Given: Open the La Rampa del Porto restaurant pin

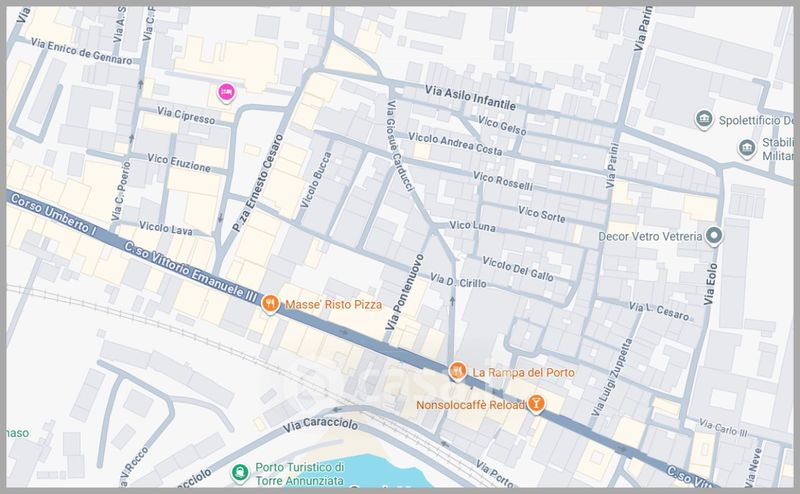Looking at the screenshot, I should pyautogui.click(x=457, y=372).
